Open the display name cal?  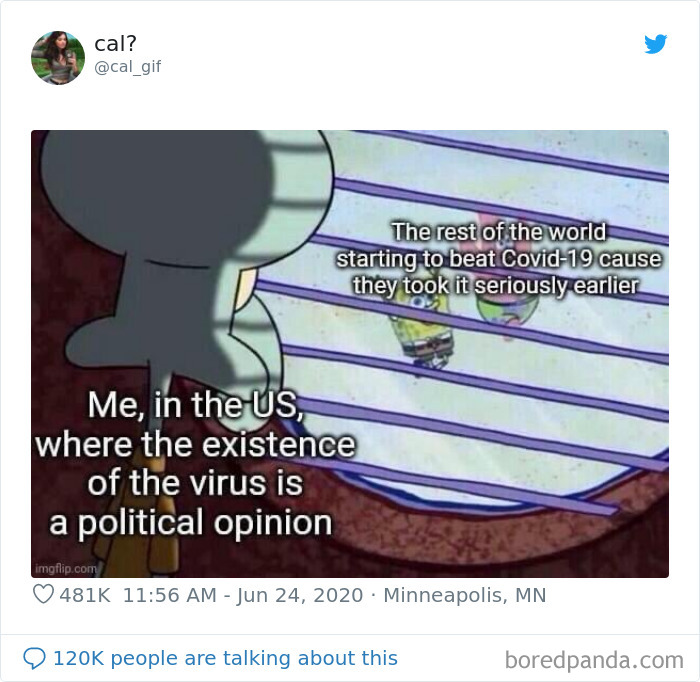(x=115, y=44)
